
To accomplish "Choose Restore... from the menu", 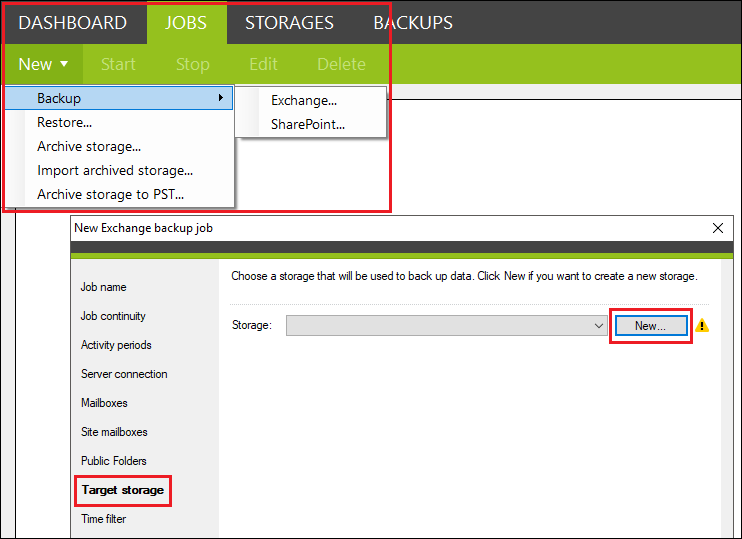I will [64, 123].
